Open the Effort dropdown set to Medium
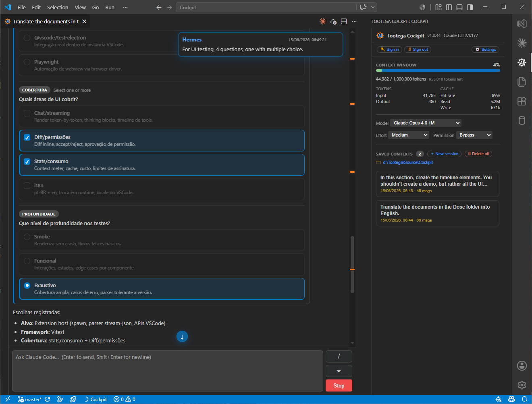 (409, 135)
